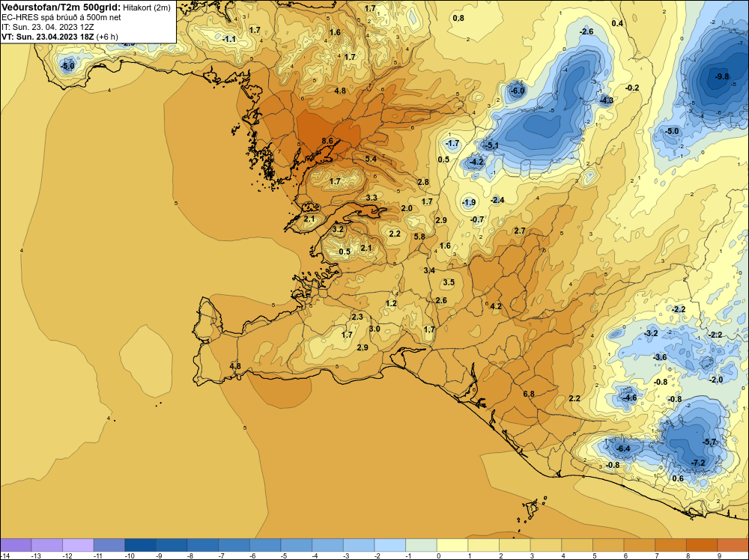Viewport: 749px width, 560px height.
Task: Click the -0.2 temperature value
Action: click(632, 88)
